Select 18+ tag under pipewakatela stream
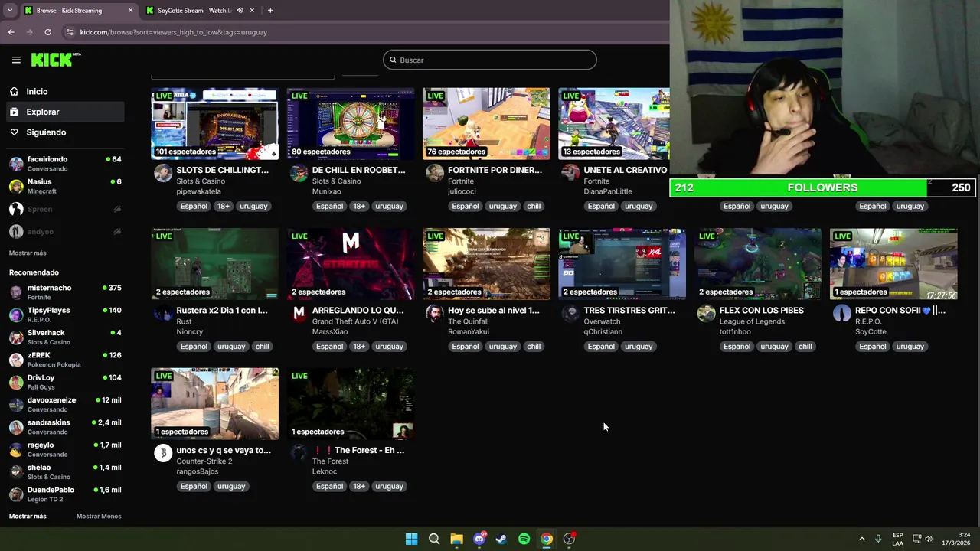Image resolution: width=980 pixels, height=551 pixels. 223,206
